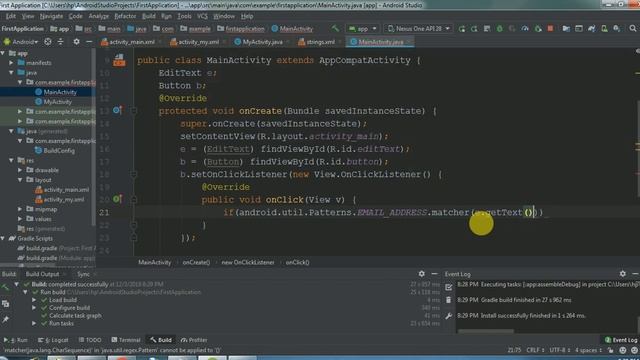
Task: Collapse Gradle Scripts node
Action: pyautogui.click(x=3, y=238)
